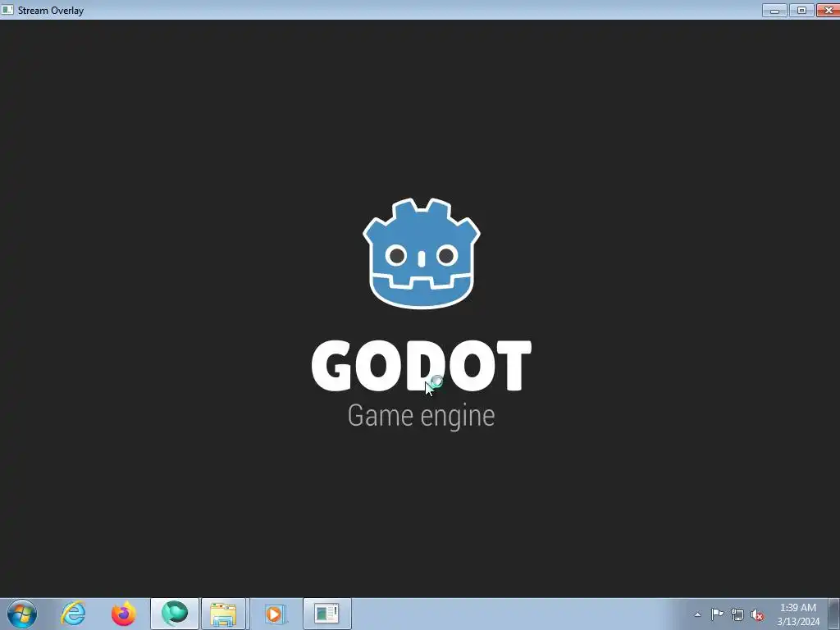Click the Show Desktop strip beside the clock
The image size is (840, 630).
[x=834, y=614]
